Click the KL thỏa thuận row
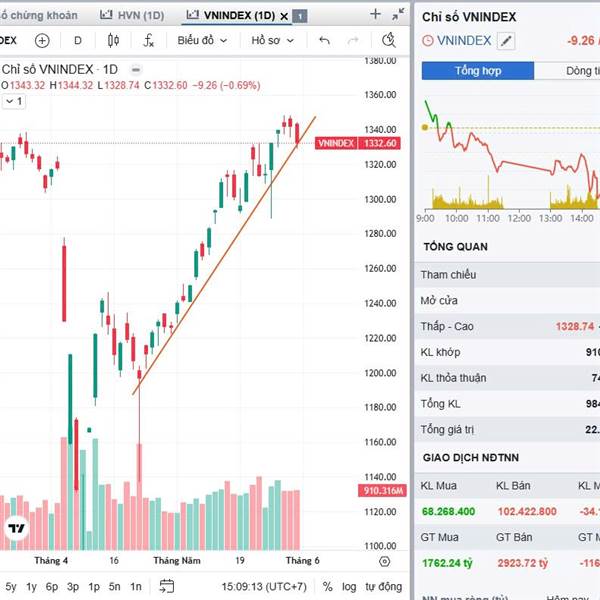Image resolution: width=600 pixels, height=600 pixels. tap(507, 378)
